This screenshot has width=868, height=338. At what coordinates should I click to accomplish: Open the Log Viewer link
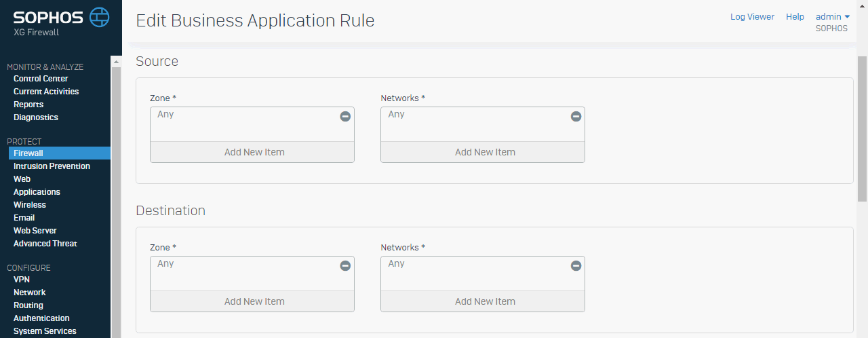click(x=752, y=17)
